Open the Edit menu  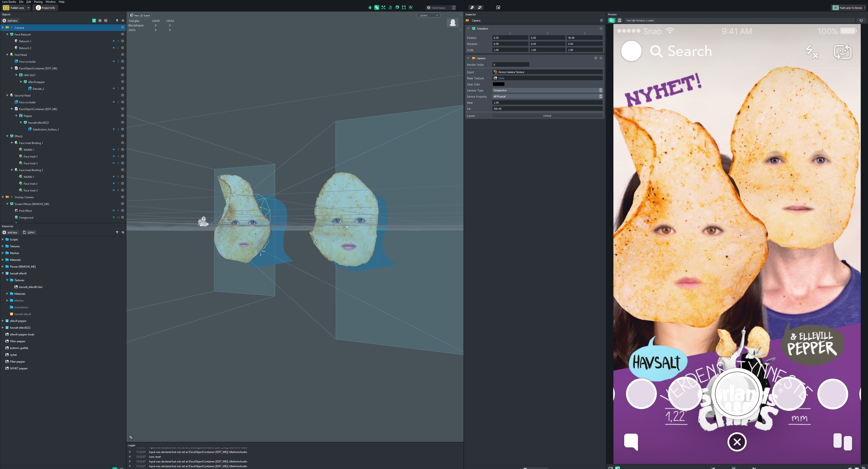click(29, 2)
